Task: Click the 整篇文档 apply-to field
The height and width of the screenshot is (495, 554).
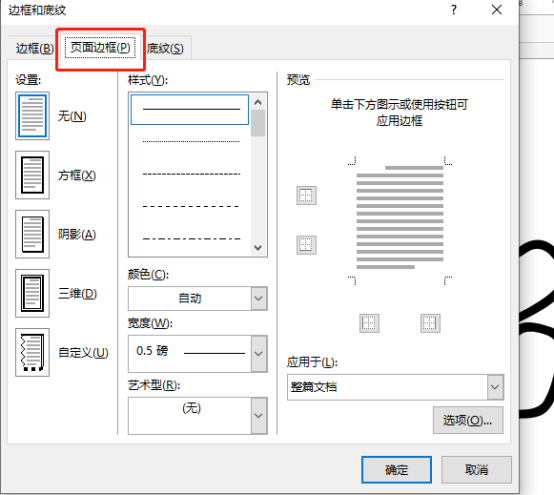Action: 387,387
